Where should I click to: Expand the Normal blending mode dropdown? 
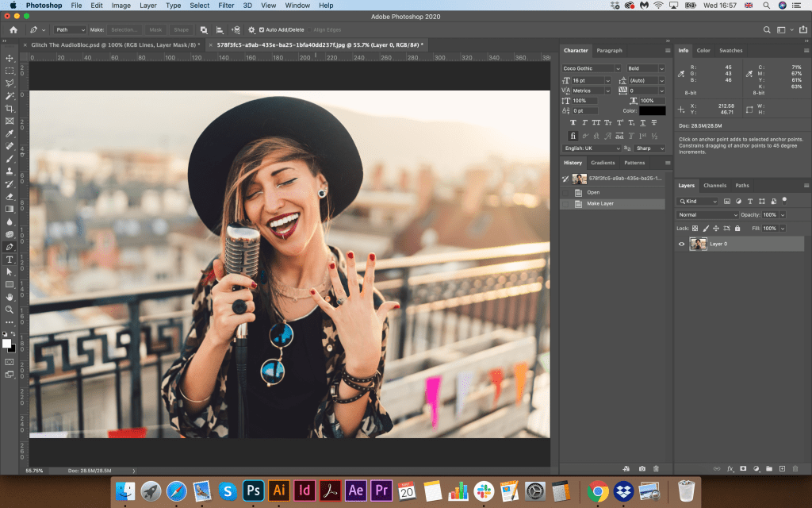[x=707, y=215]
